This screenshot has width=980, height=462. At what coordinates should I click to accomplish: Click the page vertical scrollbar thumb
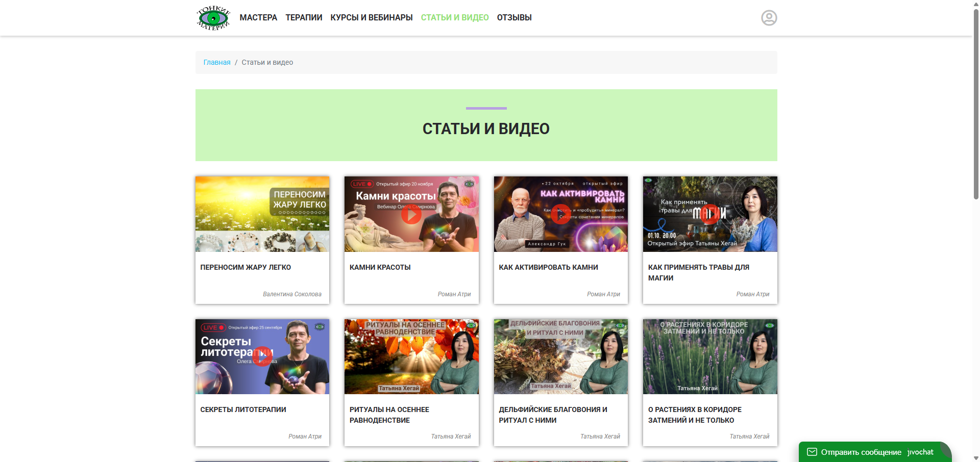[976, 105]
